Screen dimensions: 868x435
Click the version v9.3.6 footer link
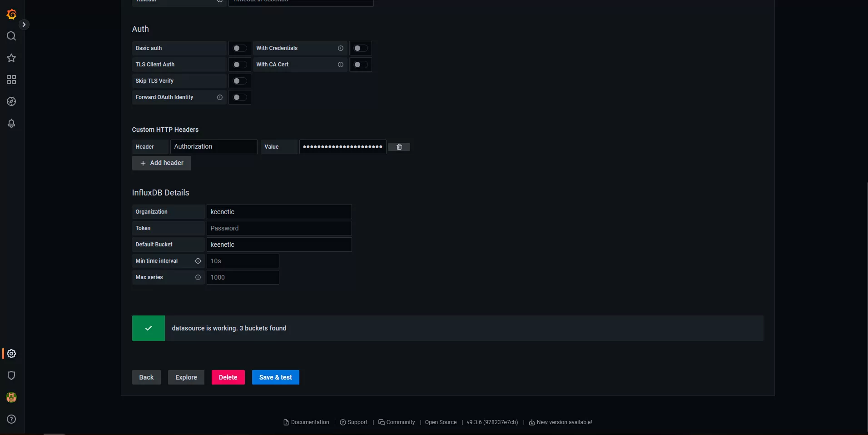point(492,422)
